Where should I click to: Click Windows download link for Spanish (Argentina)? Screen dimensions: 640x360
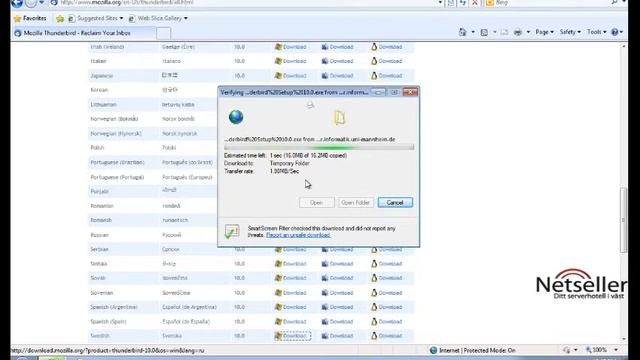click(291, 307)
